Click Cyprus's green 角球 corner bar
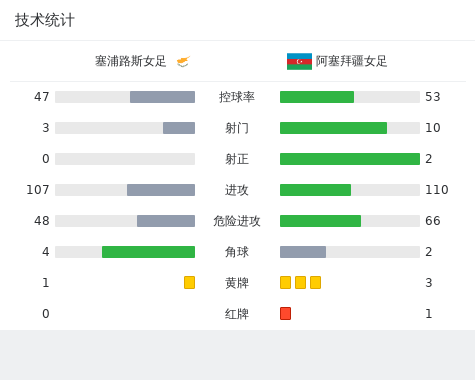 click(x=148, y=252)
